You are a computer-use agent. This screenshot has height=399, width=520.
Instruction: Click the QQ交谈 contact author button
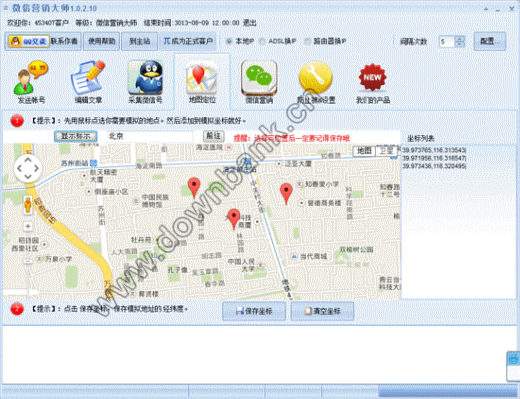tap(43, 41)
